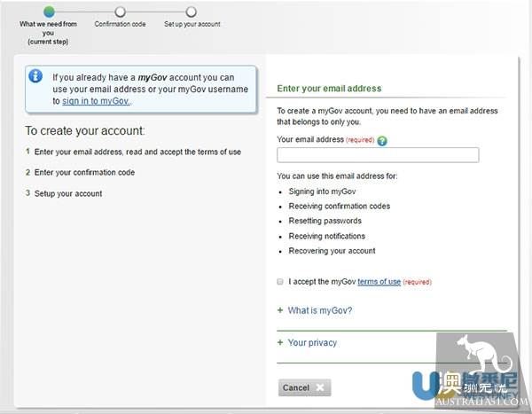Click the help question mark beside email label
Viewport: 532px width, 414px height.
pyautogui.click(x=382, y=140)
